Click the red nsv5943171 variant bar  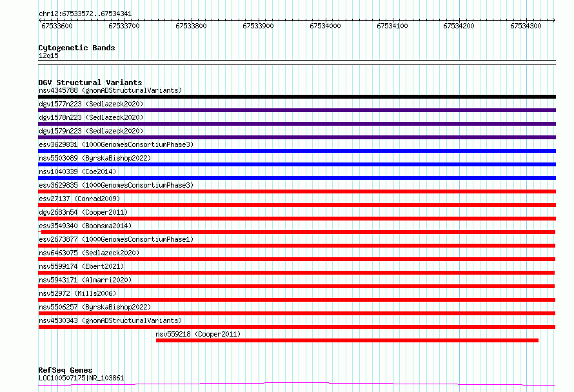(x=297, y=286)
